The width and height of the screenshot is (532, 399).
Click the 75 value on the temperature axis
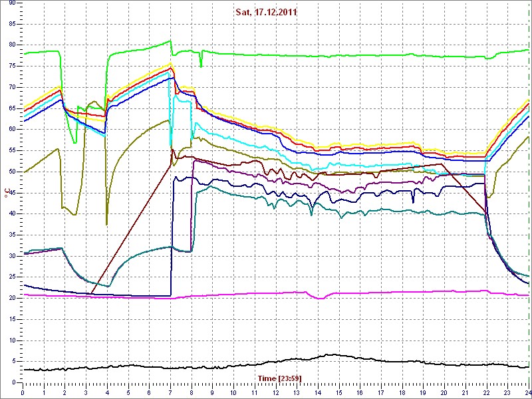coord(11,66)
